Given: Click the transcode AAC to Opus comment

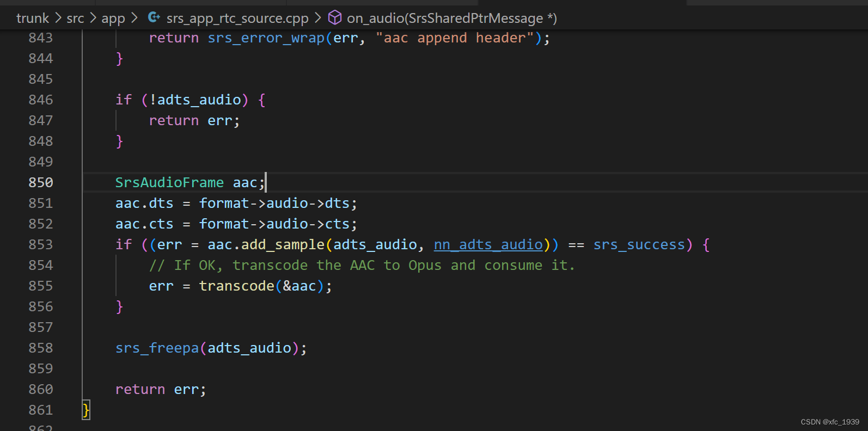Looking at the screenshot, I should (x=362, y=266).
